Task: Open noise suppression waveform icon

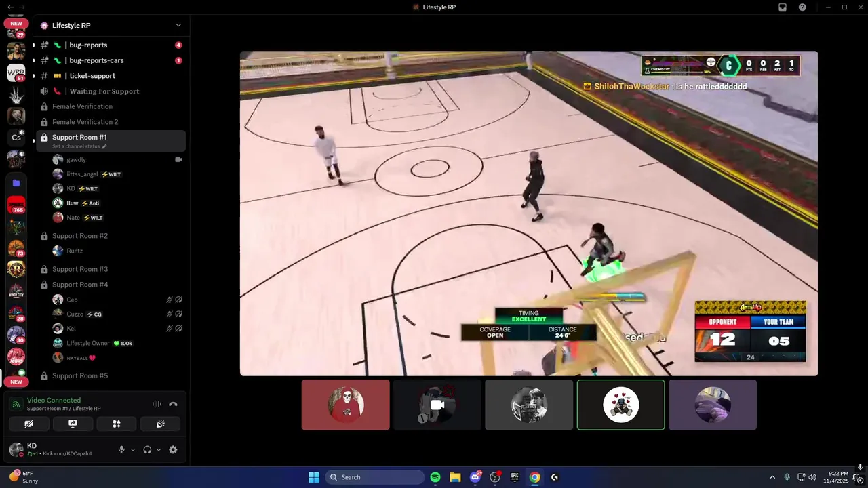Action: (x=157, y=404)
